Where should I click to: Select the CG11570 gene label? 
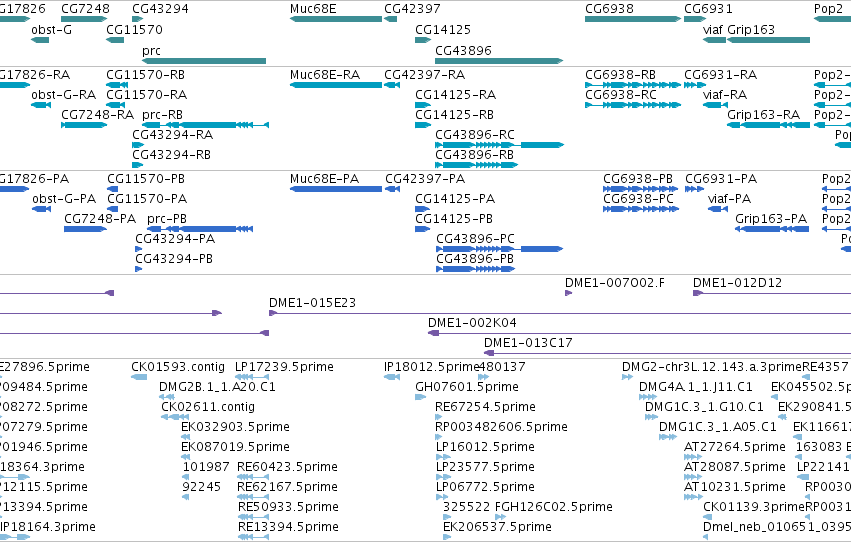coord(135,30)
